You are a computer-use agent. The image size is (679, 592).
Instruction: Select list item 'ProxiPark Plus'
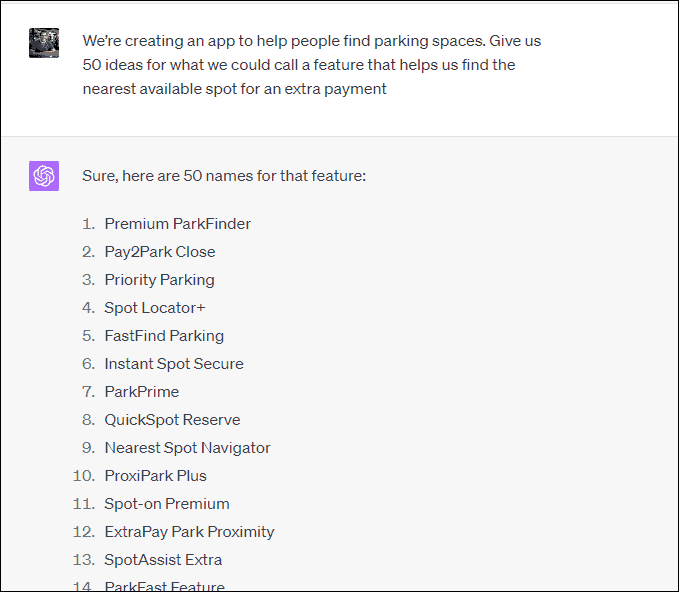tap(155, 476)
